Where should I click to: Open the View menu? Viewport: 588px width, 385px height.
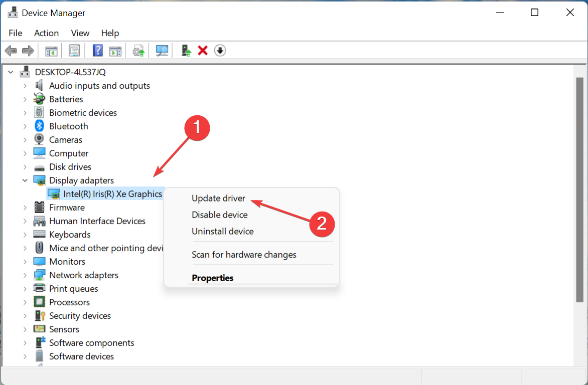pos(80,33)
